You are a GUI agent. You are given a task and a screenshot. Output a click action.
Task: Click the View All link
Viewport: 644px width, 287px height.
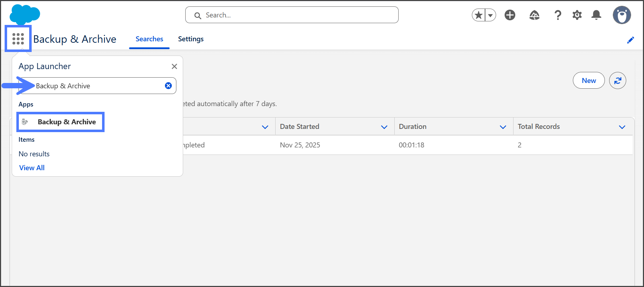32,168
